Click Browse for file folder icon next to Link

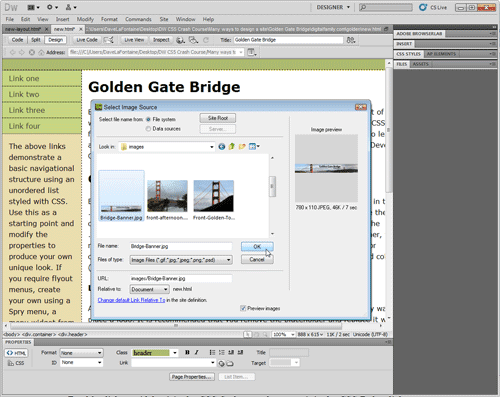pos(230,363)
